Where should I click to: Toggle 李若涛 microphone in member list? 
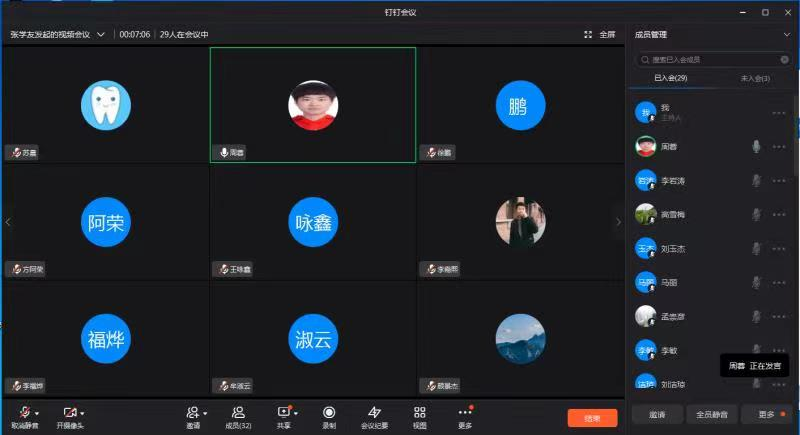(756, 181)
